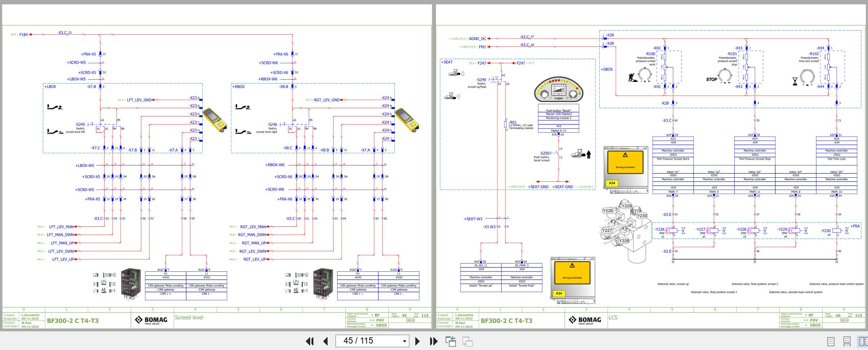Select the next-view navigation icon
The image size is (868, 350).
point(466,341)
